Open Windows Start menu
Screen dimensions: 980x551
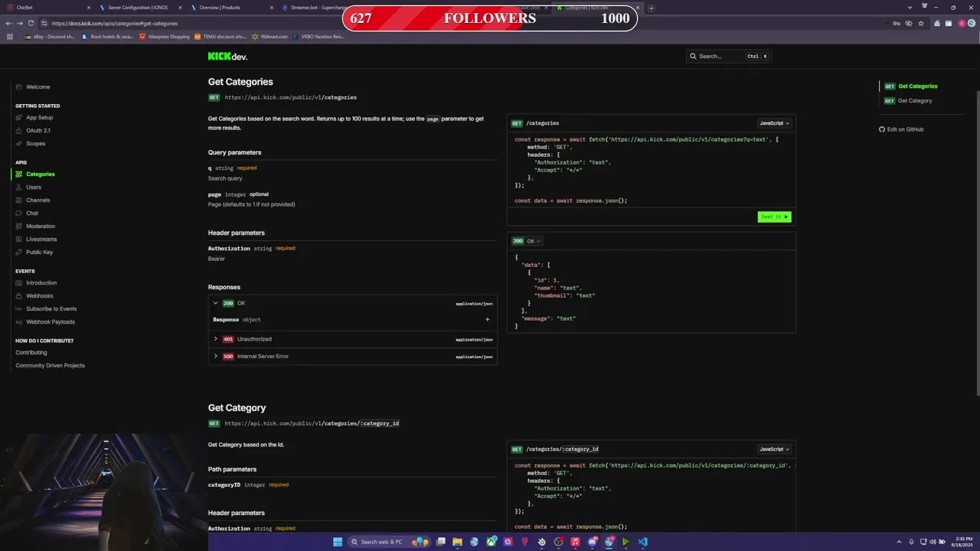coord(338,542)
